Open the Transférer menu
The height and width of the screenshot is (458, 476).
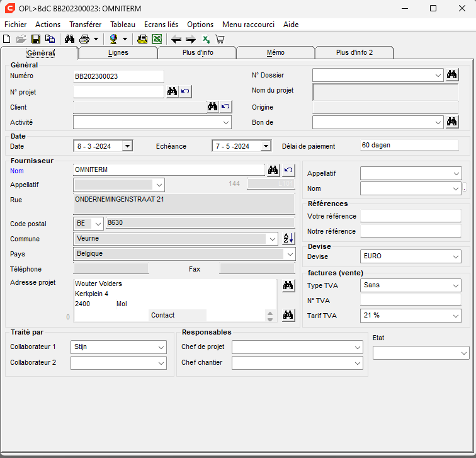pos(85,25)
